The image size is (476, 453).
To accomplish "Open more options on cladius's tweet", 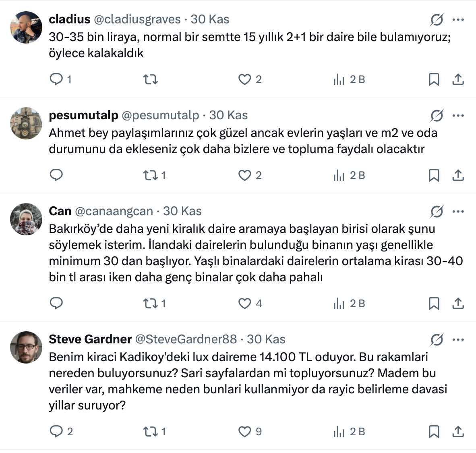I will click(x=458, y=19).
